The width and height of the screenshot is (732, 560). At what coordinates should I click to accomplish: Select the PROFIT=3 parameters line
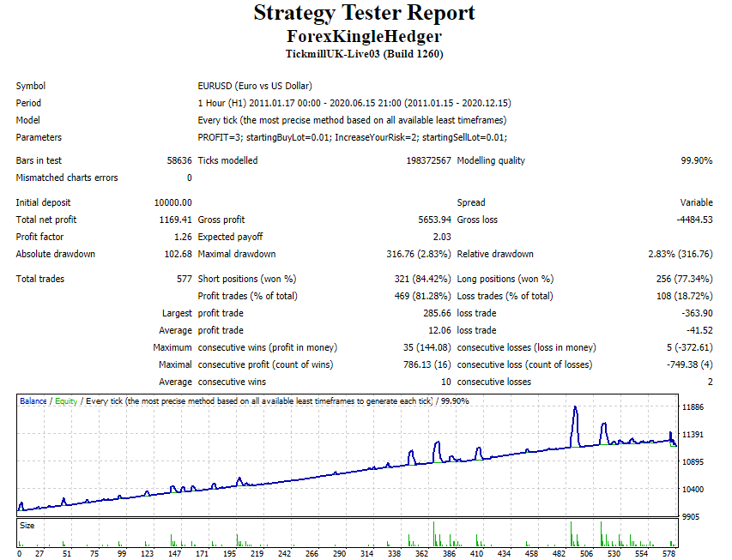[x=353, y=138]
